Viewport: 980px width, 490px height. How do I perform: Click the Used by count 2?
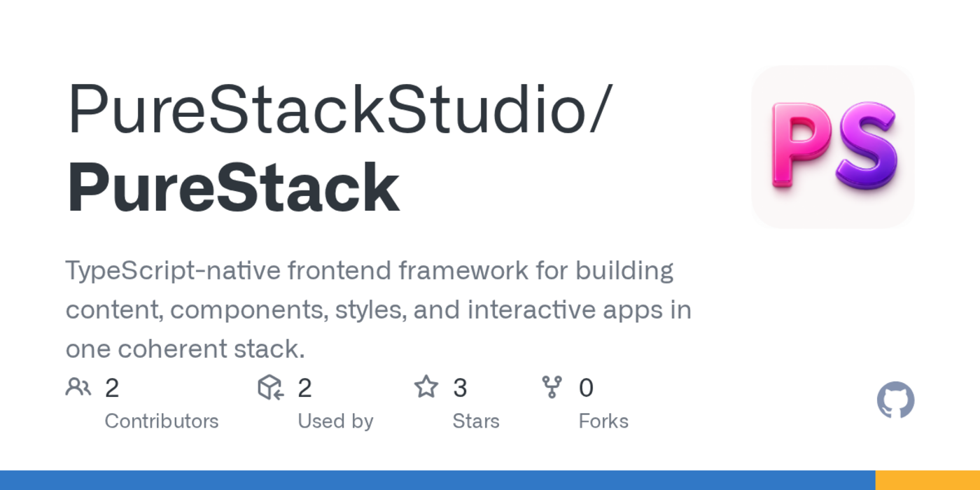[304, 388]
